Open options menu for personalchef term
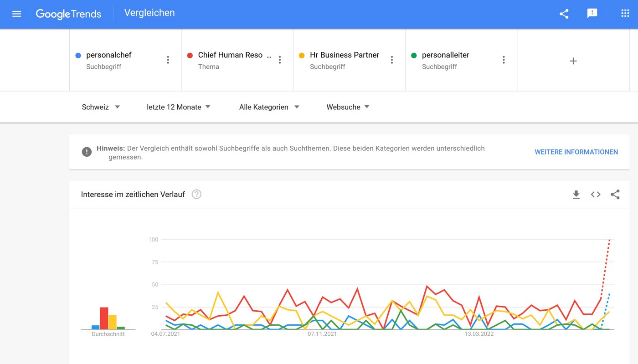638x364 pixels. point(168,60)
